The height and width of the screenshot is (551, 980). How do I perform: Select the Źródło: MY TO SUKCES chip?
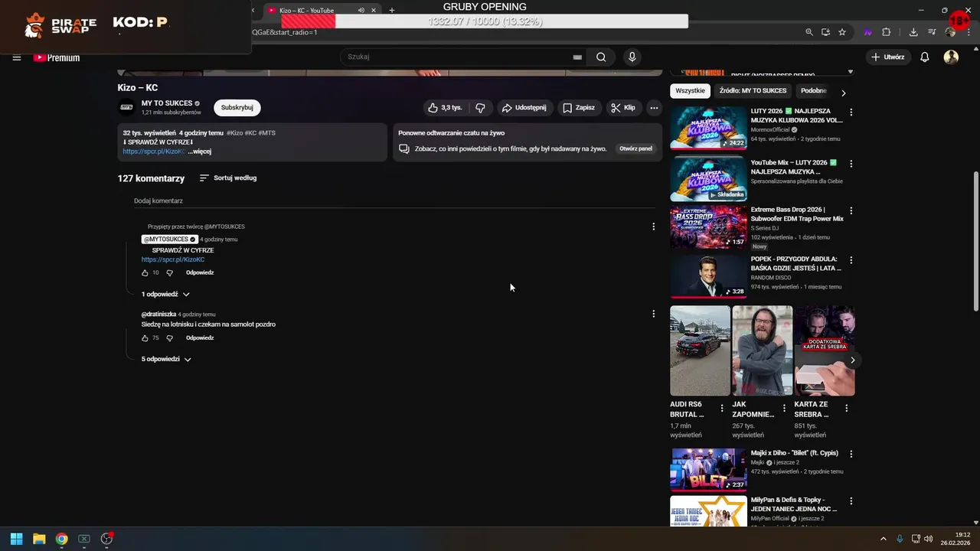[x=753, y=90]
